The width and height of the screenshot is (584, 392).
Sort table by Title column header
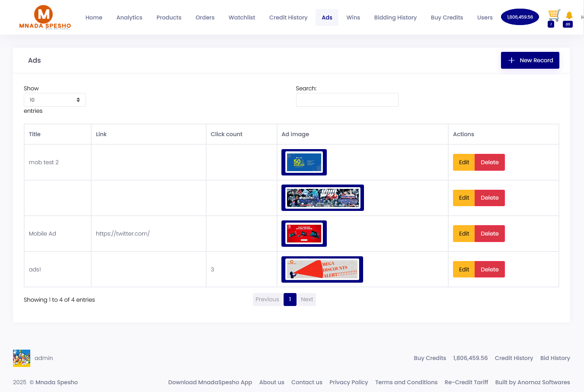click(35, 134)
